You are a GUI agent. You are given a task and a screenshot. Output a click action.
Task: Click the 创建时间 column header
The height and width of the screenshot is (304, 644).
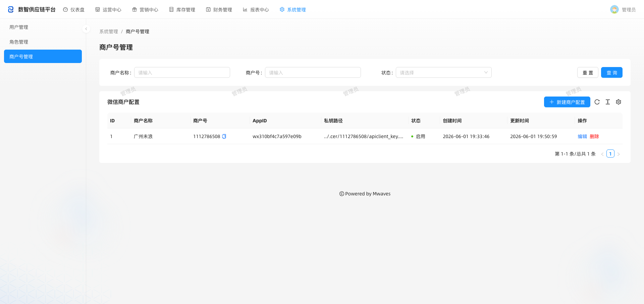pyautogui.click(x=474, y=121)
